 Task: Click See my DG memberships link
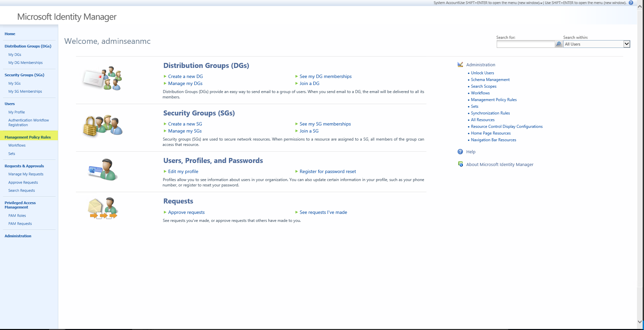(x=326, y=76)
